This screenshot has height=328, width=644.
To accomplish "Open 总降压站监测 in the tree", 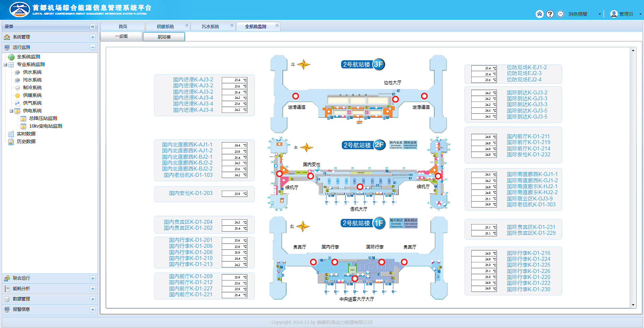I will 43,118.
